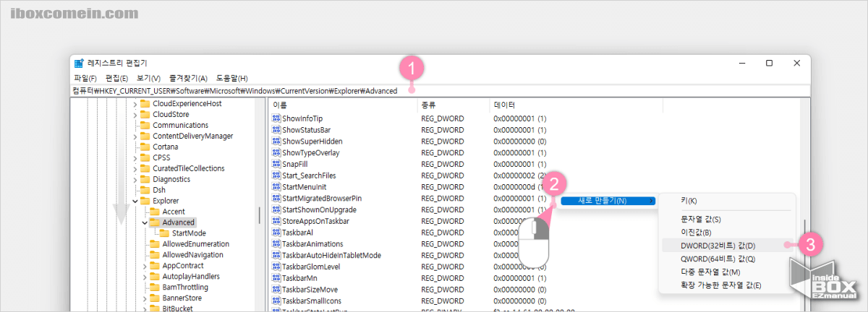This screenshot has width=868, height=312.
Task: Click the TaskbarAl DWORD value icon
Action: tap(276, 233)
